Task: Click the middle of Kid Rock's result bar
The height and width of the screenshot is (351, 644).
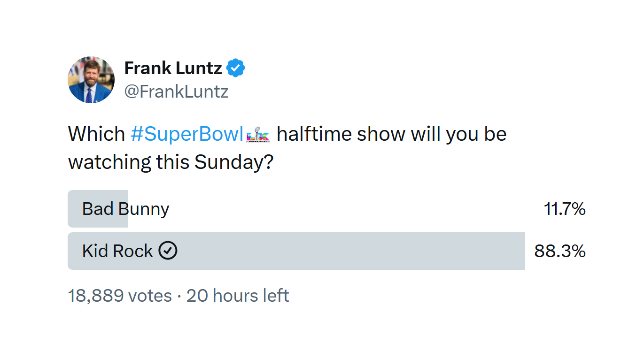Action: pos(296,251)
